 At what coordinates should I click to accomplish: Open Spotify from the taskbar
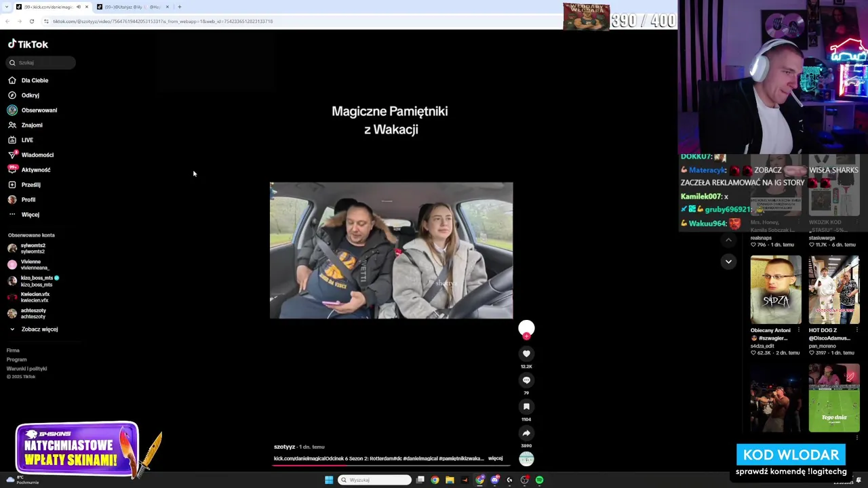[539, 480]
